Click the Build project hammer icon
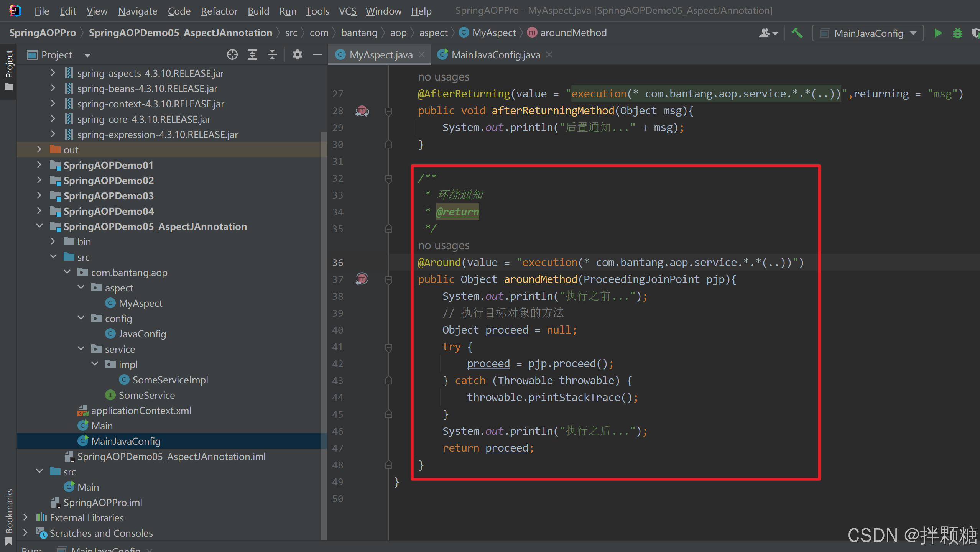Screen dimensions: 980x552 click(797, 33)
